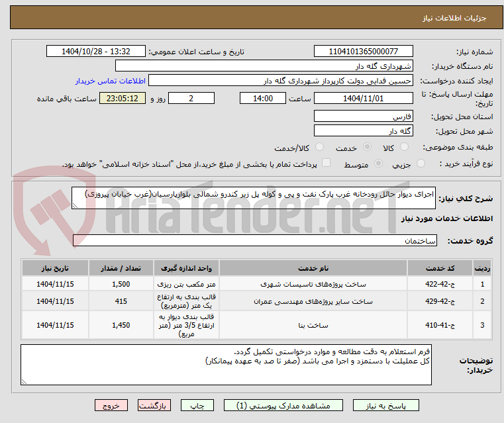Click service code ج-41-410 cell

(440, 325)
